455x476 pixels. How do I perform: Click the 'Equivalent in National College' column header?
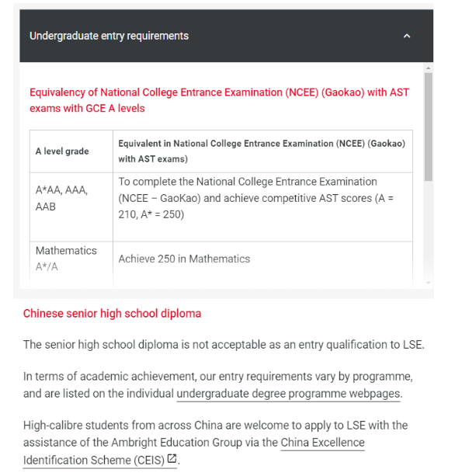pyautogui.click(x=262, y=151)
